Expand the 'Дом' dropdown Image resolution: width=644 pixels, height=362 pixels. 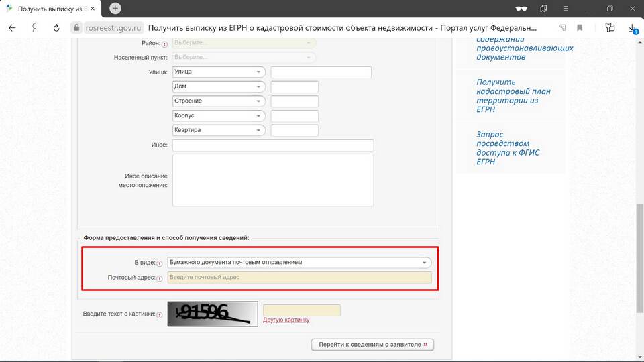[219, 86]
